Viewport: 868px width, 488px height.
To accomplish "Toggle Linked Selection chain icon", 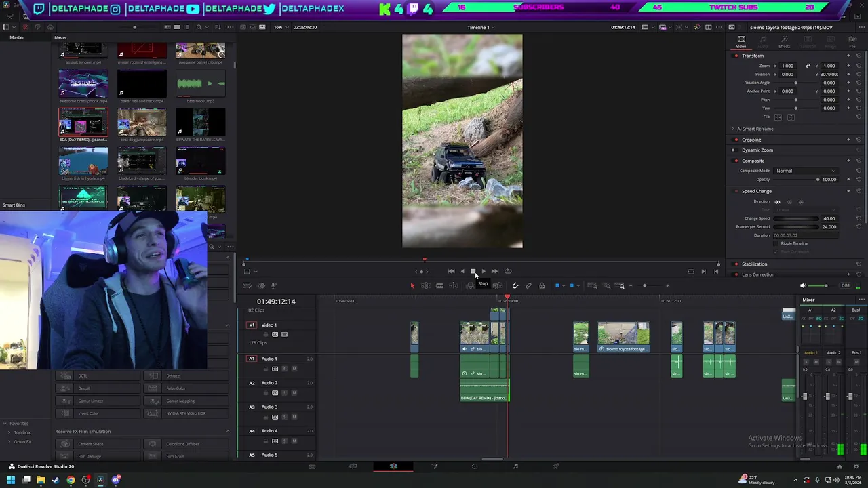I will (528, 285).
